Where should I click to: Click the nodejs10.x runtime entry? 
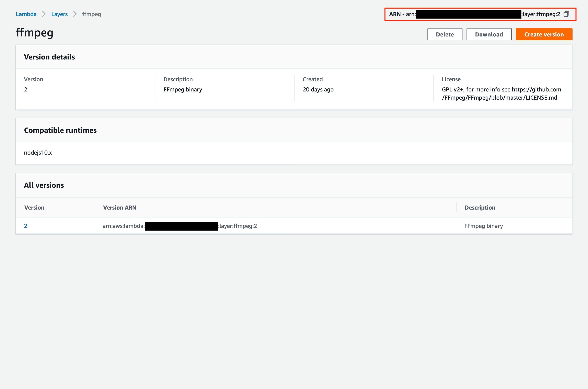38,153
